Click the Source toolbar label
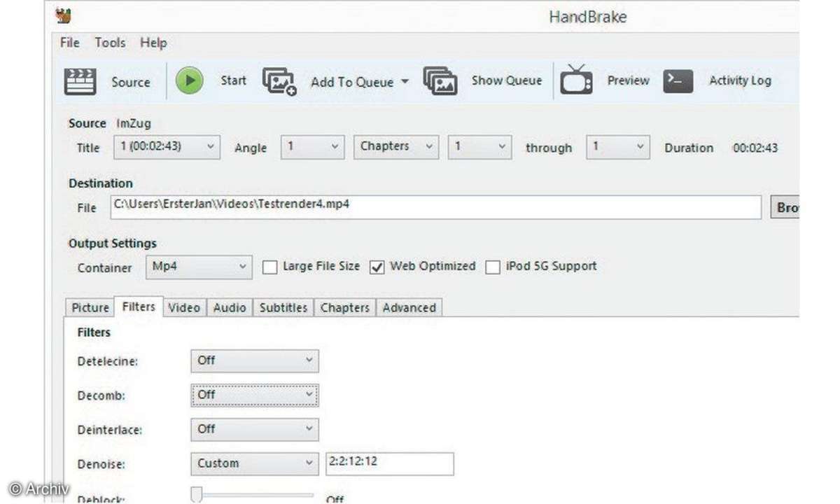 (131, 82)
